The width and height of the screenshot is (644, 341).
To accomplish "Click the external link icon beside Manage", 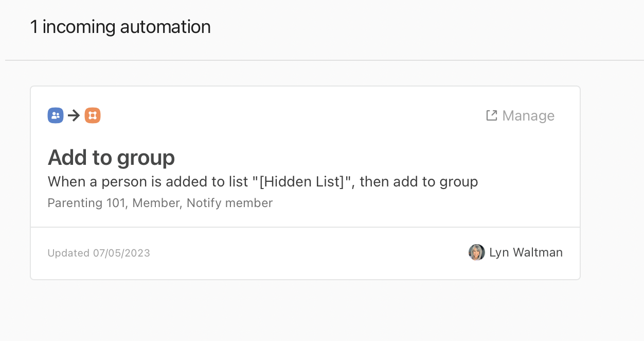I will pyautogui.click(x=492, y=115).
